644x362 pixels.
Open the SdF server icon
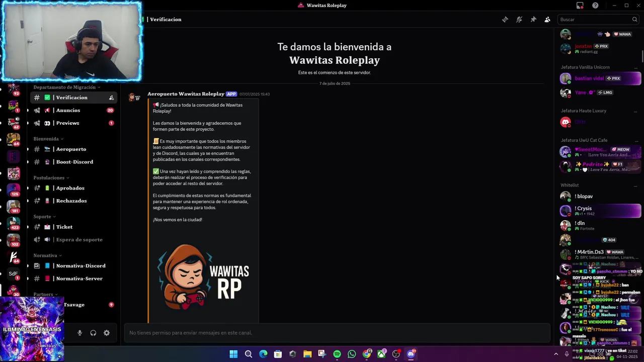click(14, 274)
